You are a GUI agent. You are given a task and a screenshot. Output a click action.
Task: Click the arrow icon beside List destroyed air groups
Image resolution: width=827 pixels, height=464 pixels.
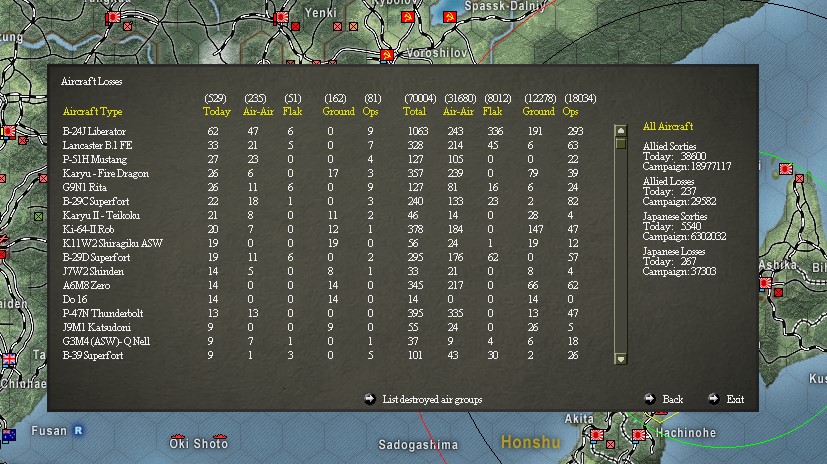pos(370,399)
